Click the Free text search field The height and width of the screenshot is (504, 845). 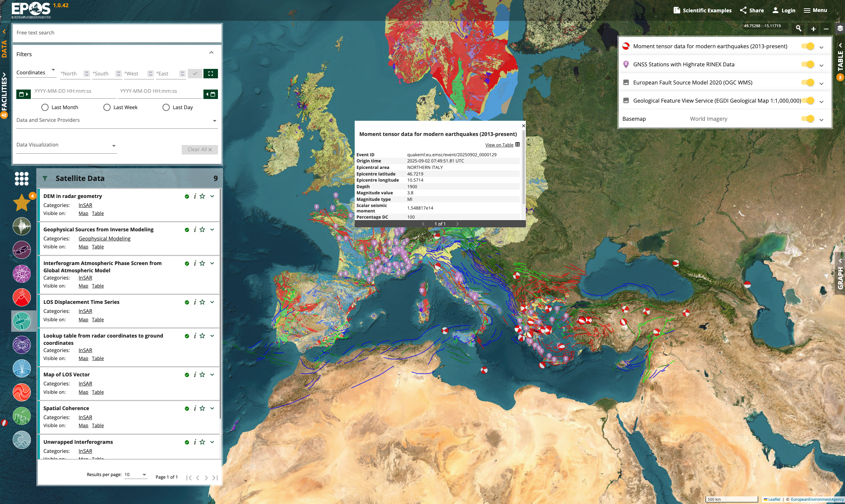pos(117,33)
